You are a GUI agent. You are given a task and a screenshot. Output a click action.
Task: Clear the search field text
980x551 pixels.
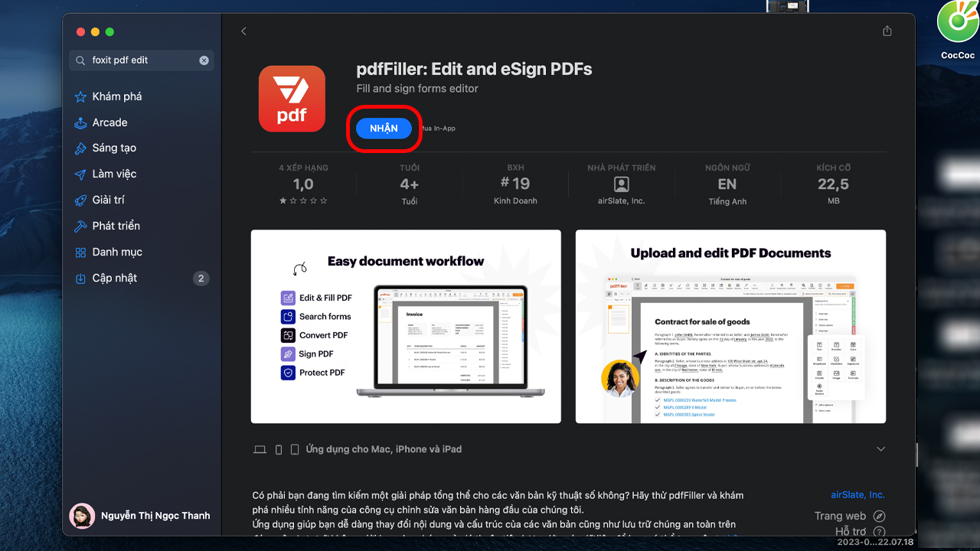pos(204,60)
